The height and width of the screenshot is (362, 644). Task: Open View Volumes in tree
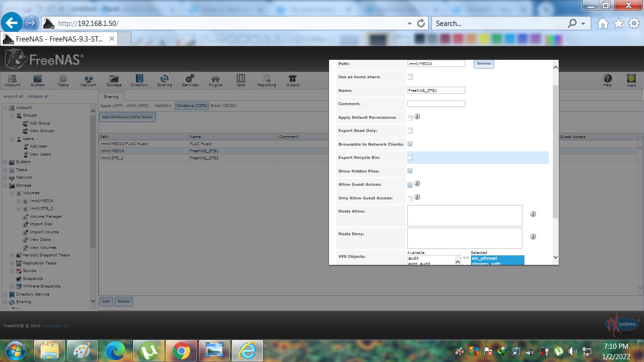coord(43,247)
